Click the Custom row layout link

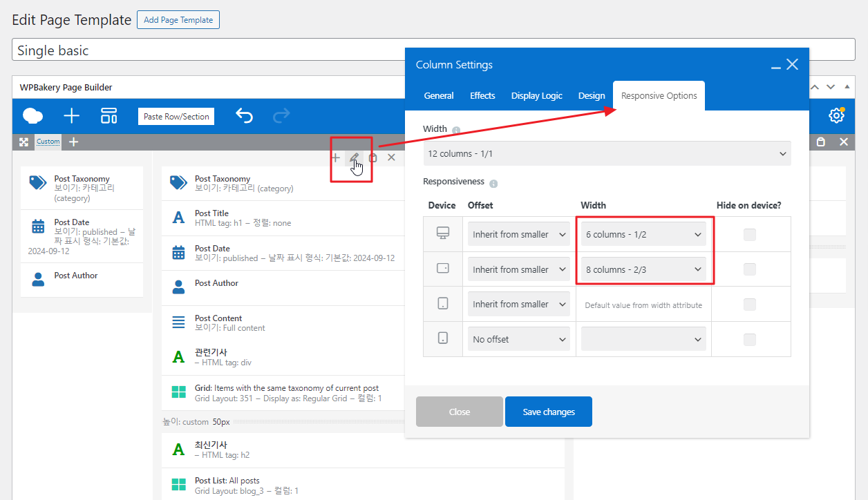[48, 142]
